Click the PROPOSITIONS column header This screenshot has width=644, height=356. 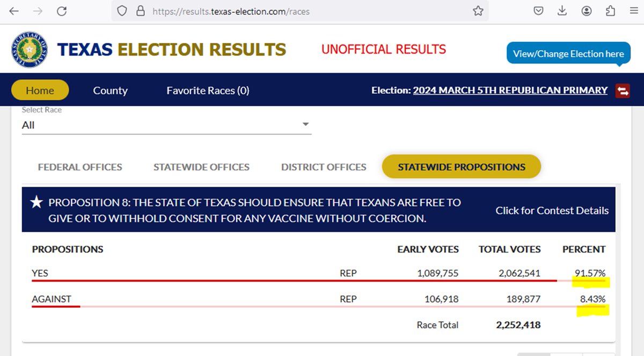pyautogui.click(x=68, y=249)
